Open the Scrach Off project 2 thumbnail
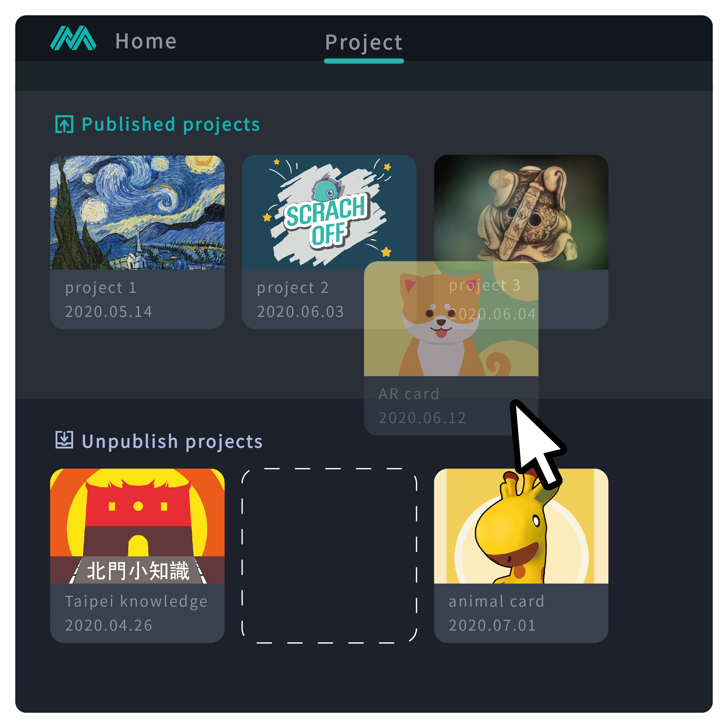The height and width of the screenshot is (728, 728). click(329, 212)
